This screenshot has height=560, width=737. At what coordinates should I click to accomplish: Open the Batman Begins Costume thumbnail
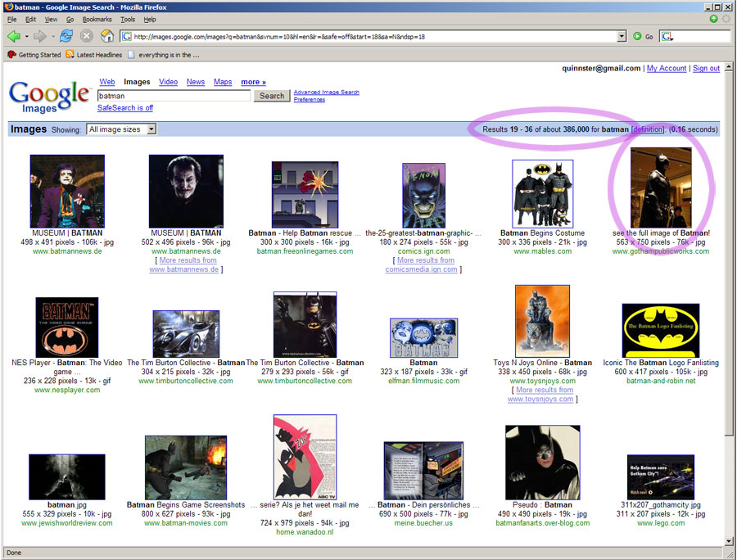542,193
